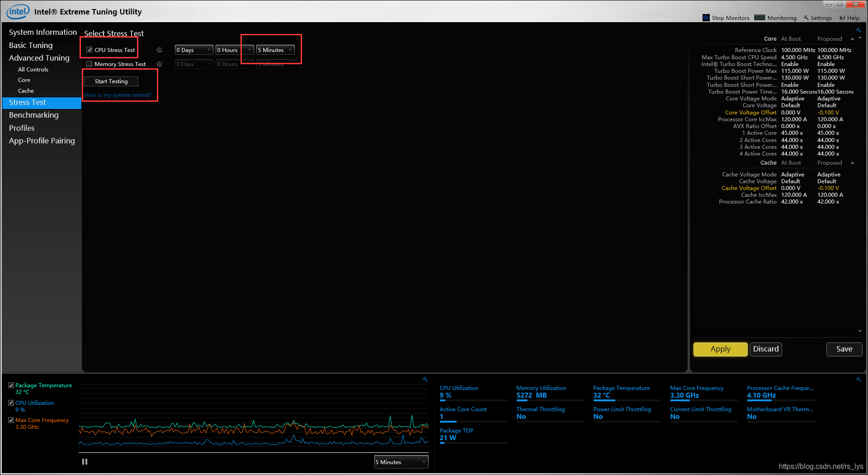Toggle the CPU Utilization graph checkbox
The image size is (868, 475).
pyautogui.click(x=11, y=403)
